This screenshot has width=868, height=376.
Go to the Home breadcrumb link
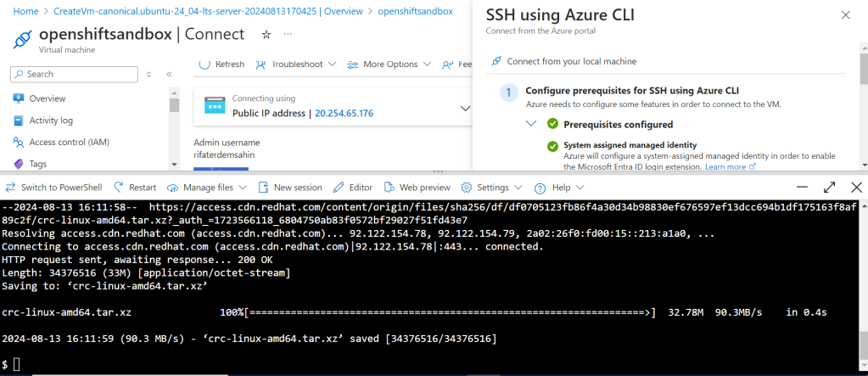pyautogui.click(x=25, y=11)
